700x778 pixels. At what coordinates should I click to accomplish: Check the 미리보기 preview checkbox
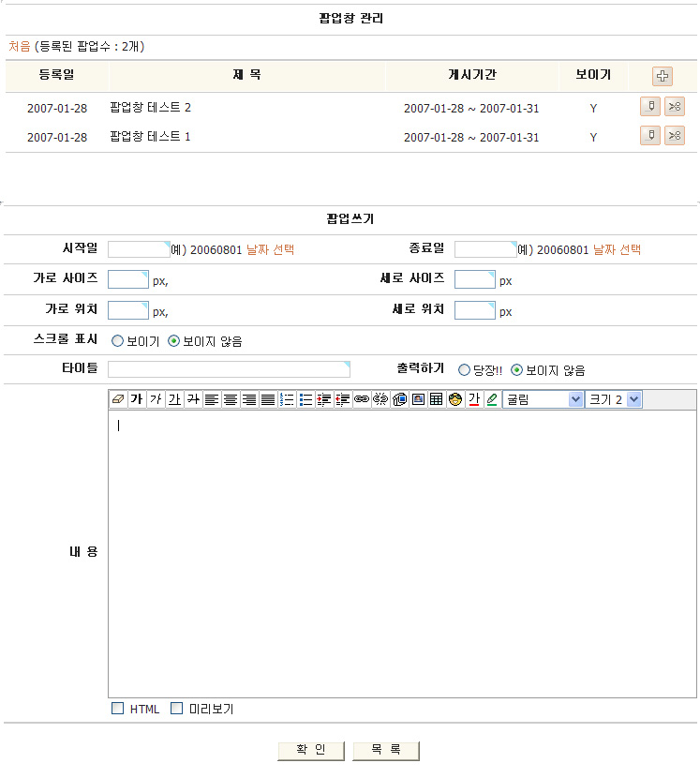click(x=177, y=709)
